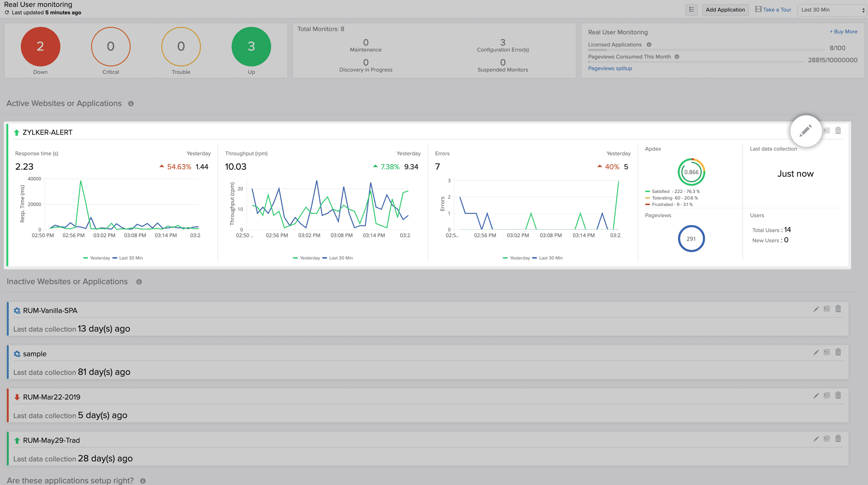Click the Add Application button
The width and height of the screenshot is (868, 485).
pyautogui.click(x=725, y=10)
